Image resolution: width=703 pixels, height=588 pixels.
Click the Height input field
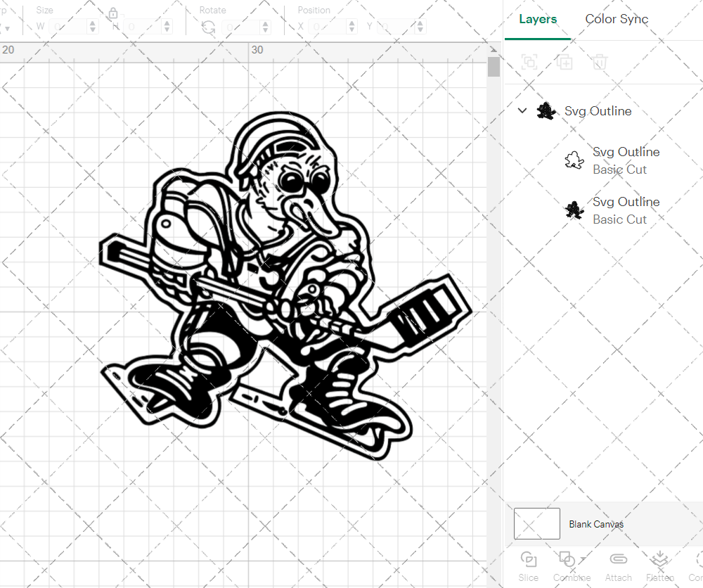tap(143, 27)
